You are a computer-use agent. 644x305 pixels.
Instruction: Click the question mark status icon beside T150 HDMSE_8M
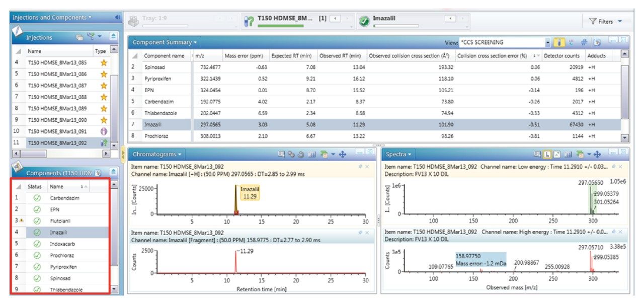pos(249,21)
